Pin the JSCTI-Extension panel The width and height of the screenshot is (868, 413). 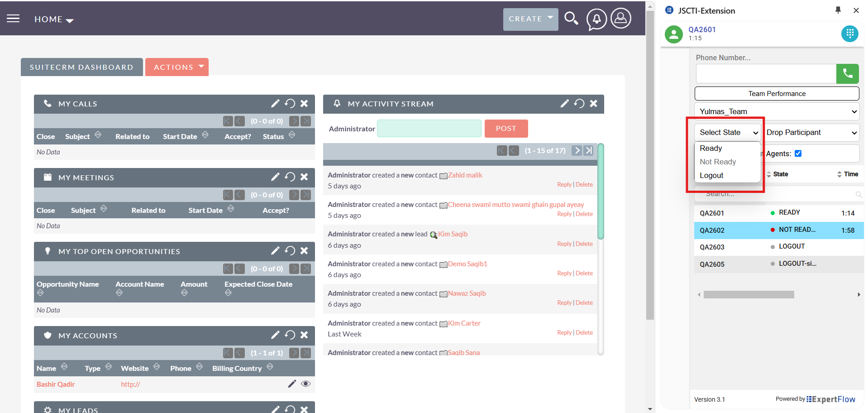838,10
